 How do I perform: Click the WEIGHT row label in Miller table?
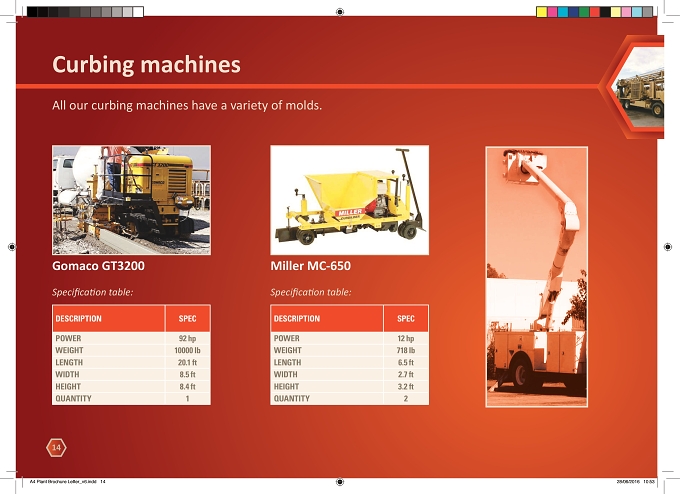point(288,350)
